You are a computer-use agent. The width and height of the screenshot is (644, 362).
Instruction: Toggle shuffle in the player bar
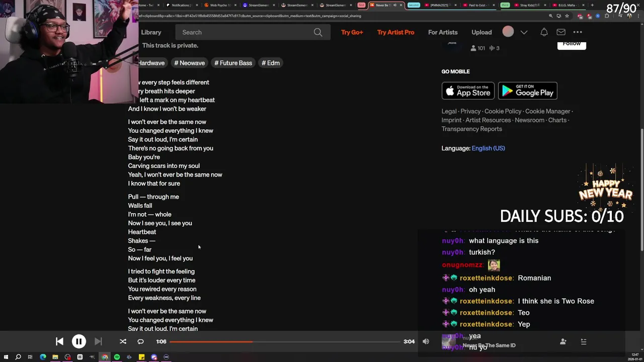coord(123,341)
